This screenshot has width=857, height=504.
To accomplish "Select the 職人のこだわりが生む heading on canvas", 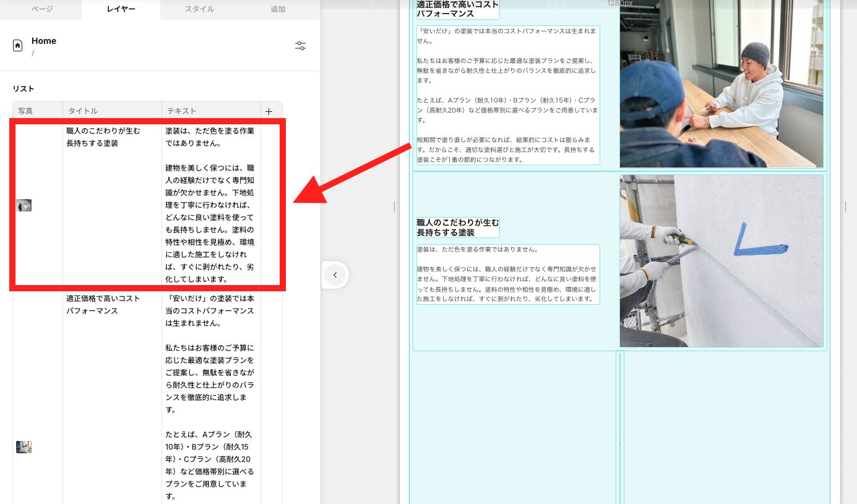I will [x=458, y=228].
